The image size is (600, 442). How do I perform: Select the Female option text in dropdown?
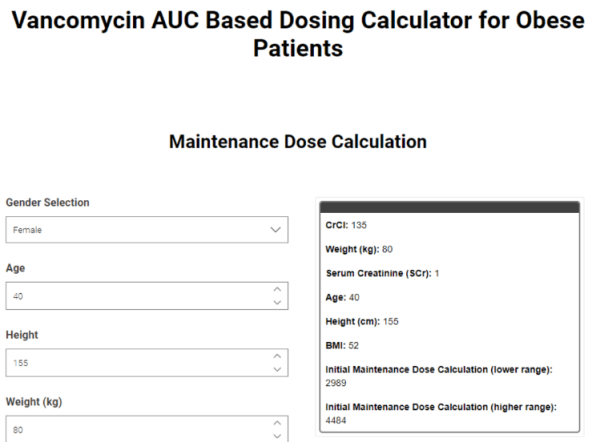click(27, 230)
